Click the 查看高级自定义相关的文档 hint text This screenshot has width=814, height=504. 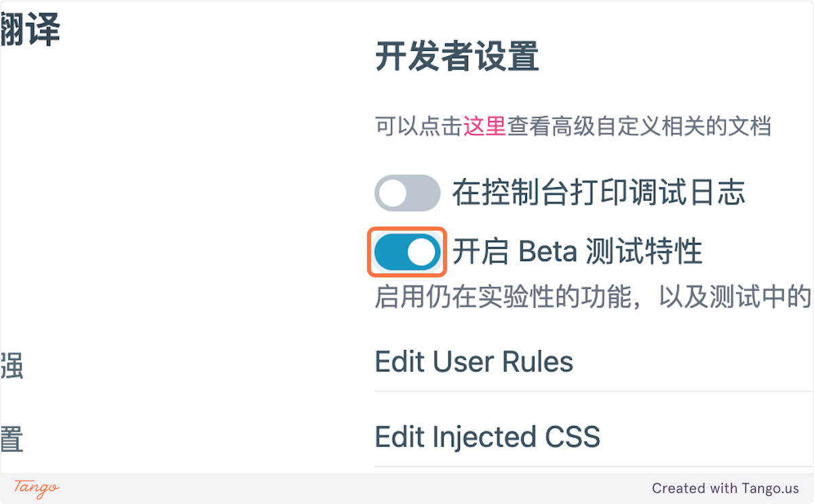(639, 126)
